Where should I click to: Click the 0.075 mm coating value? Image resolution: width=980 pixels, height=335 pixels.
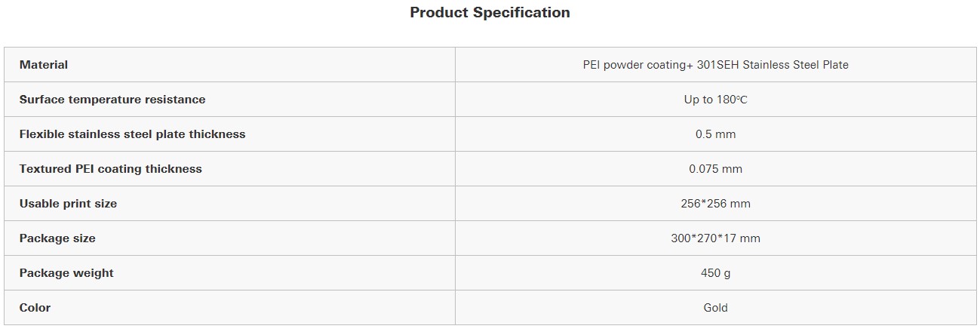715,169
